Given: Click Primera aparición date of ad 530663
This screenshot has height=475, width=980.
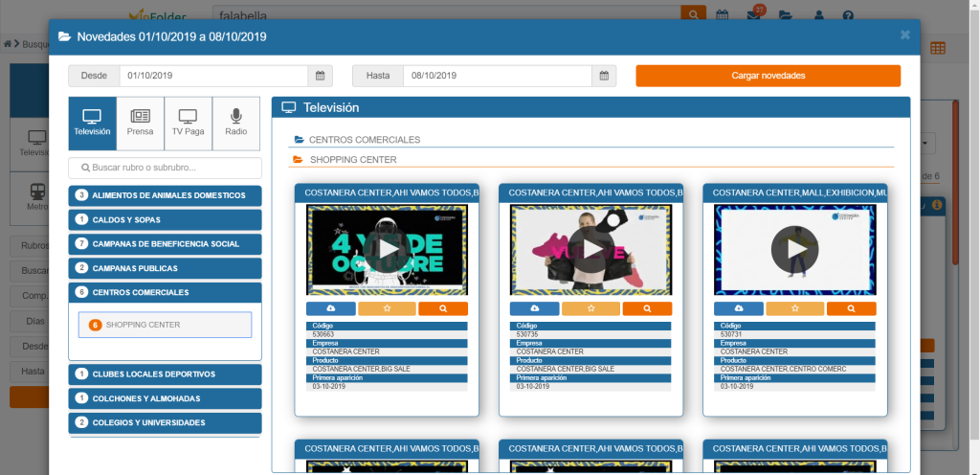Looking at the screenshot, I should (x=329, y=387).
